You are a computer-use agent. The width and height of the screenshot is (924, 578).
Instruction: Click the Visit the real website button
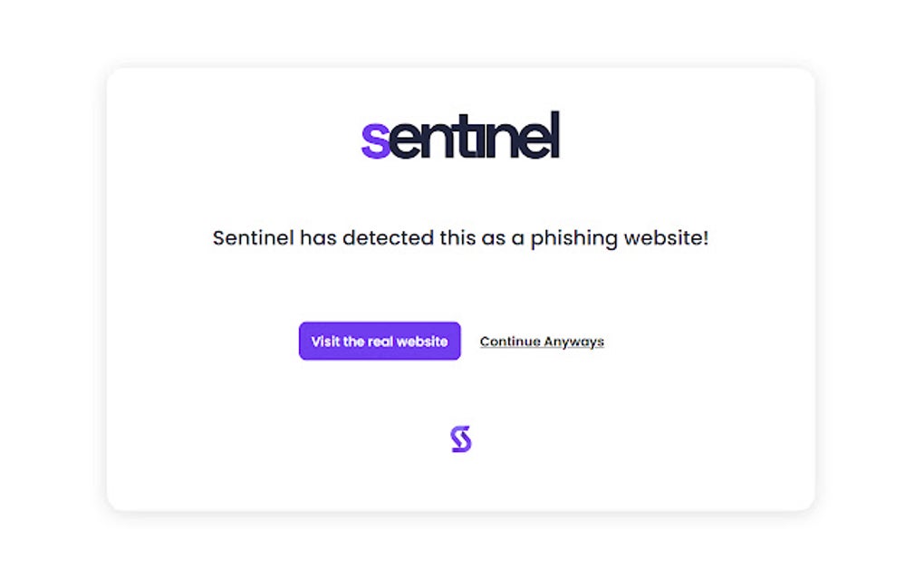pos(379,341)
